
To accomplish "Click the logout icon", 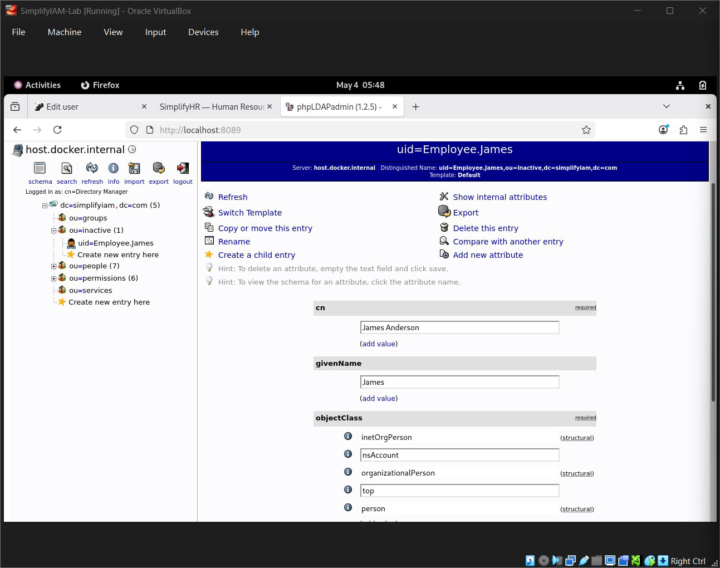I will coord(183,168).
